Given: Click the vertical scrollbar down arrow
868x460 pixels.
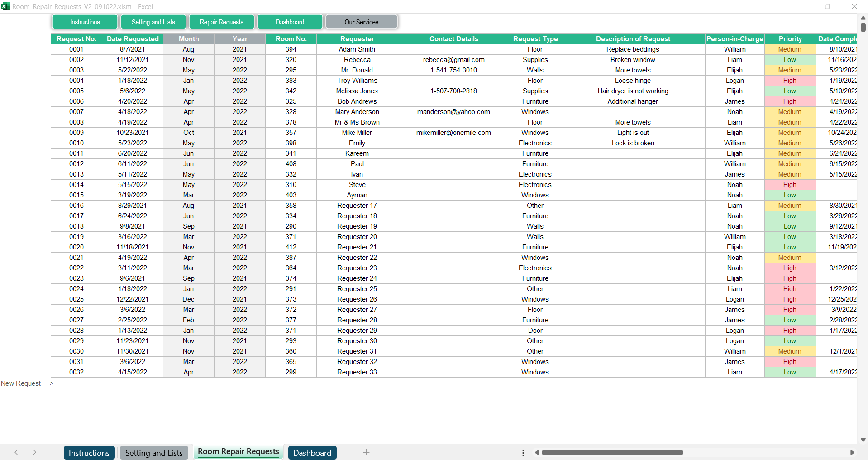Looking at the screenshot, I should (863, 440).
